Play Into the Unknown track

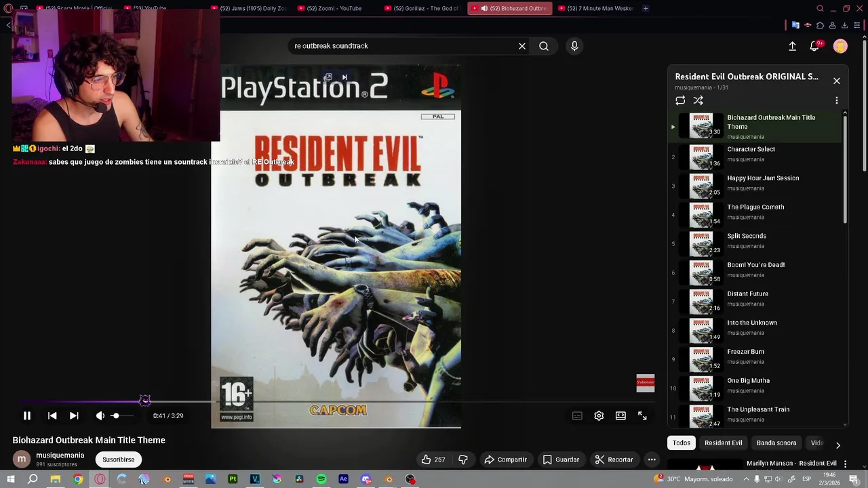tap(755, 330)
